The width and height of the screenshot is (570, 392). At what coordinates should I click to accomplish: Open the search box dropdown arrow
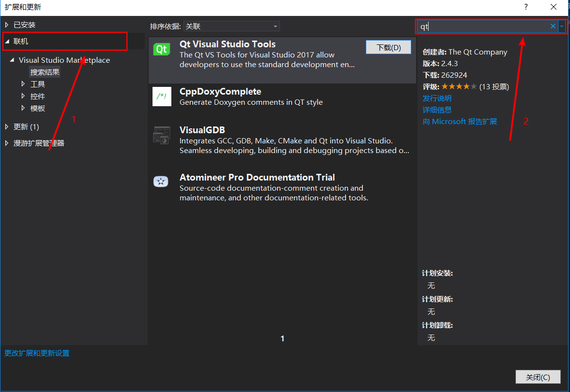pyautogui.click(x=562, y=26)
